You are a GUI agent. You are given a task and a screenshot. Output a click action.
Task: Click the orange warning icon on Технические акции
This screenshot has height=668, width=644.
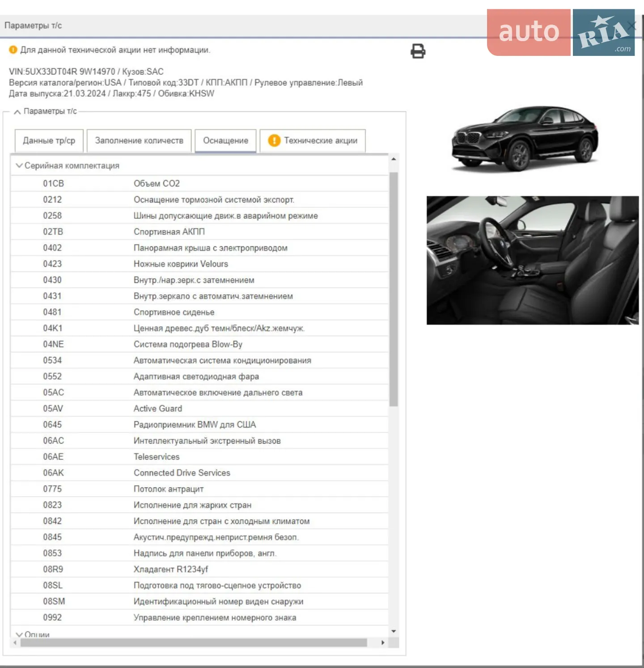pos(274,140)
